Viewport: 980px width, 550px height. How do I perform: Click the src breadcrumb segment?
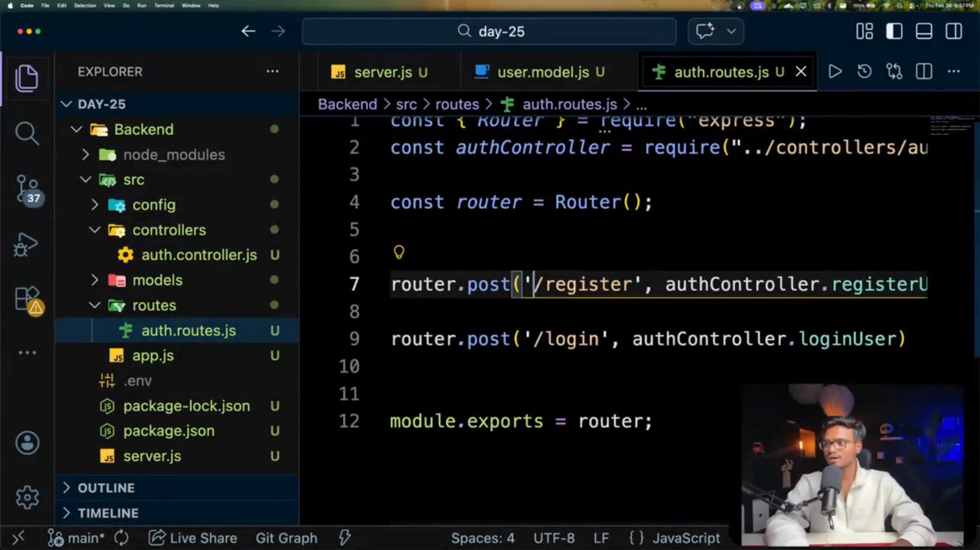click(407, 104)
